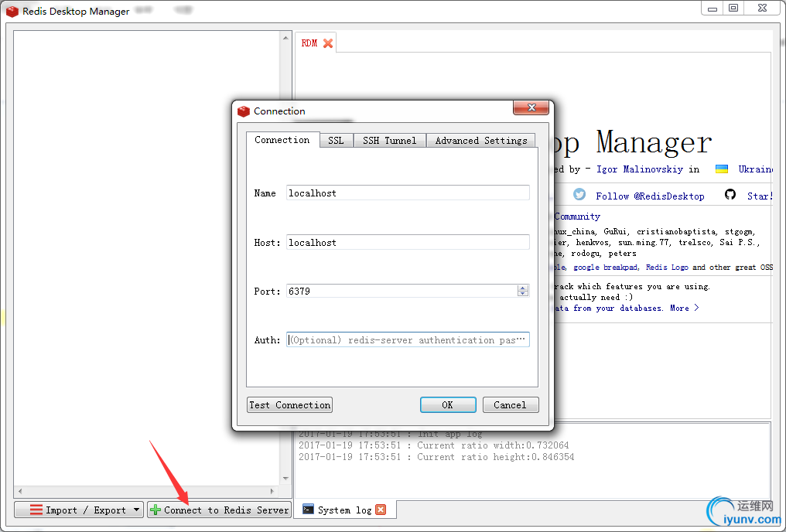Click the horizontal scrollbar left arrow

pos(20,491)
